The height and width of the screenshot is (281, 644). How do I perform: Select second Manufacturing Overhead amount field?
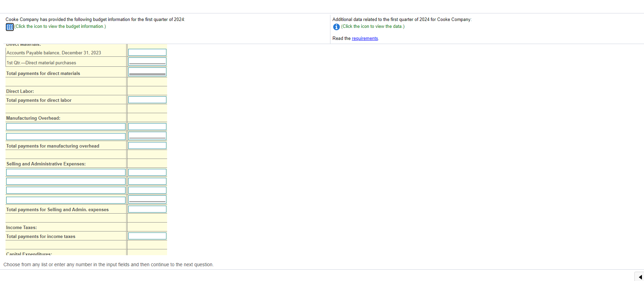coord(147,136)
